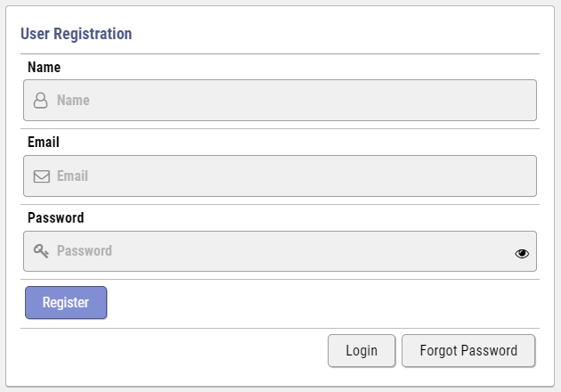This screenshot has width=561, height=392.
Task: Show password using the eye icon
Action: click(522, 253)
